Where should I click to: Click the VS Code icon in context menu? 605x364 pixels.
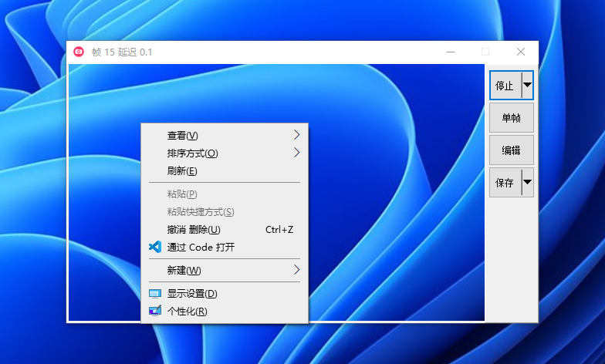pos(155,247)
